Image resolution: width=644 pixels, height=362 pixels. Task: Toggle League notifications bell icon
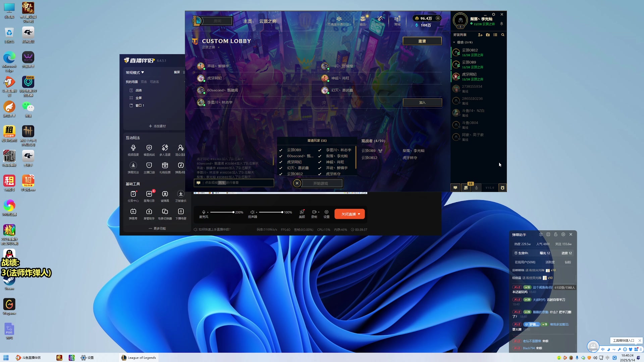[x=501, y=24]
